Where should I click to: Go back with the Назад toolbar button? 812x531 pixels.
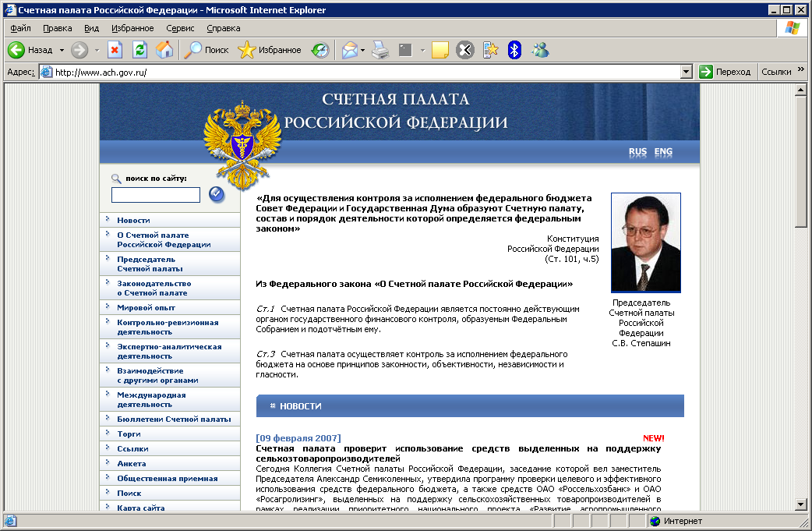(30, 50)
